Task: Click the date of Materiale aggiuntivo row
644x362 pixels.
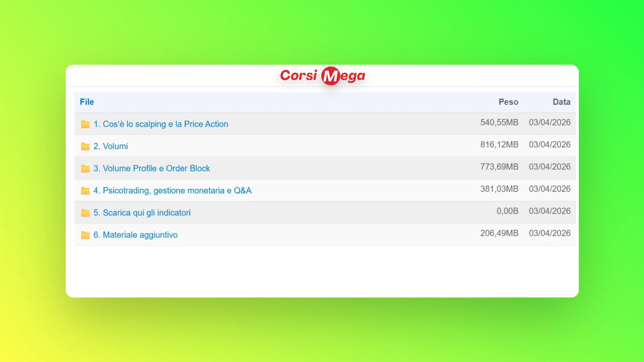Action: (x=550, y=233)
